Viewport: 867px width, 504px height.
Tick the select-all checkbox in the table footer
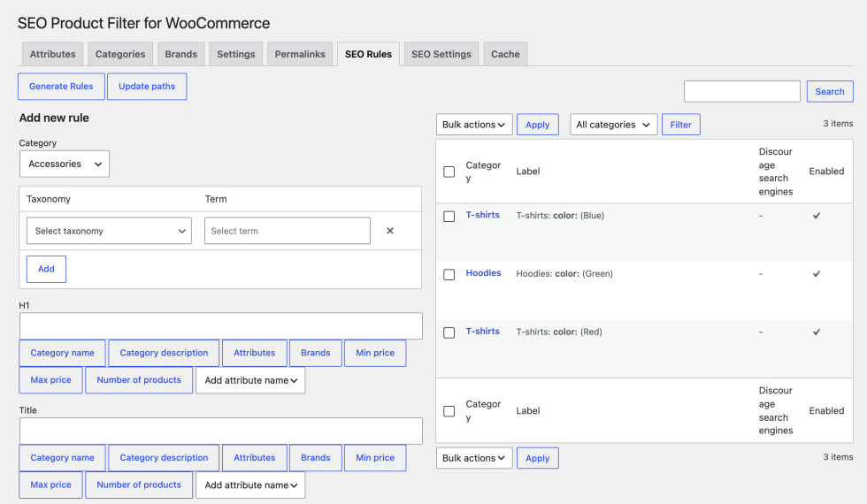(x=449, y=411)
